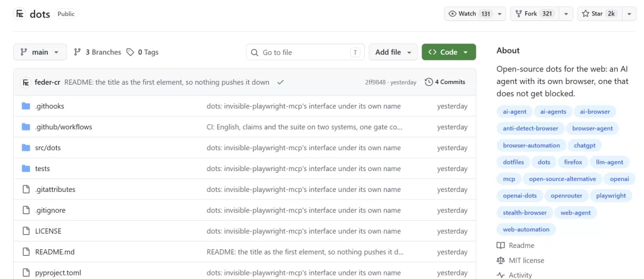The width and height of the screenshot is (644, 279).
Task: Open the web-automation topic tag
Action: 526,230
